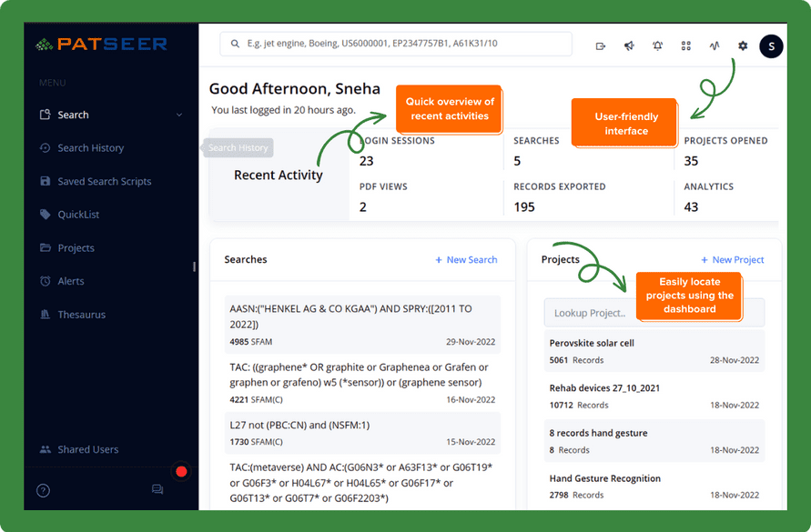The width and height of the screenshot is (811, 532).
Task: Open the L27 not (PBC:CN) search
Action: pyautogui.click(x=362, y=433)
